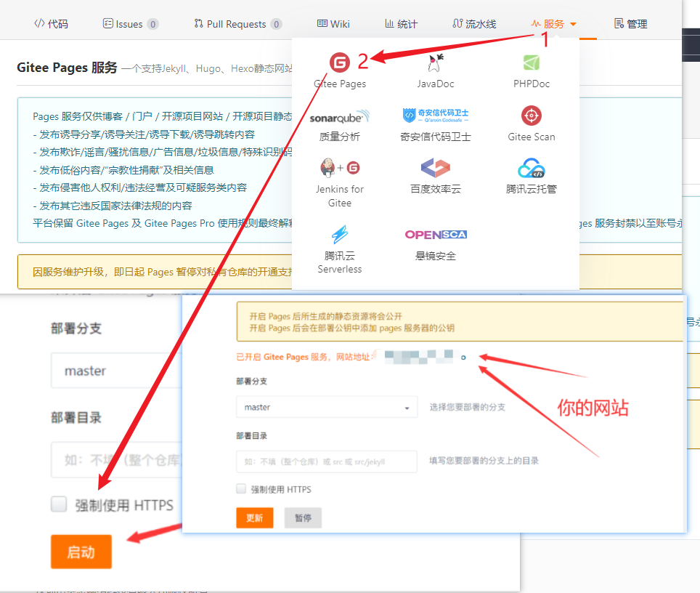Focus the 部署目录 field in large panel

(117, 460)
